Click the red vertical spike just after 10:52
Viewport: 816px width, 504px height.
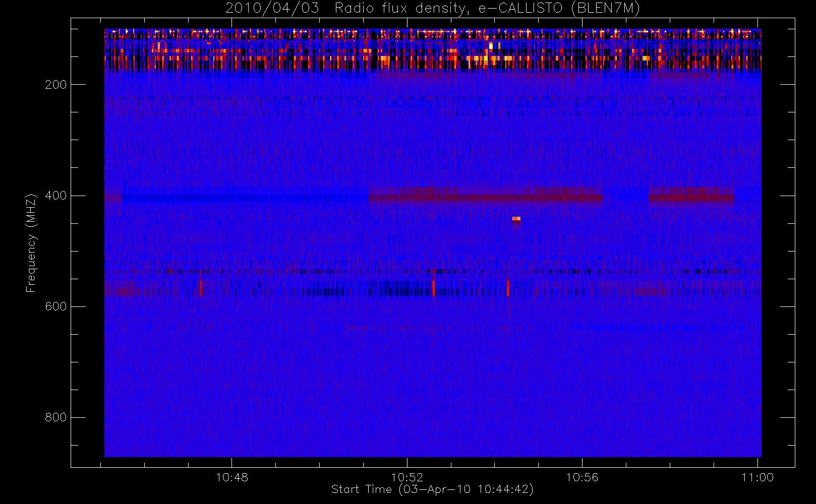point(433,288)
